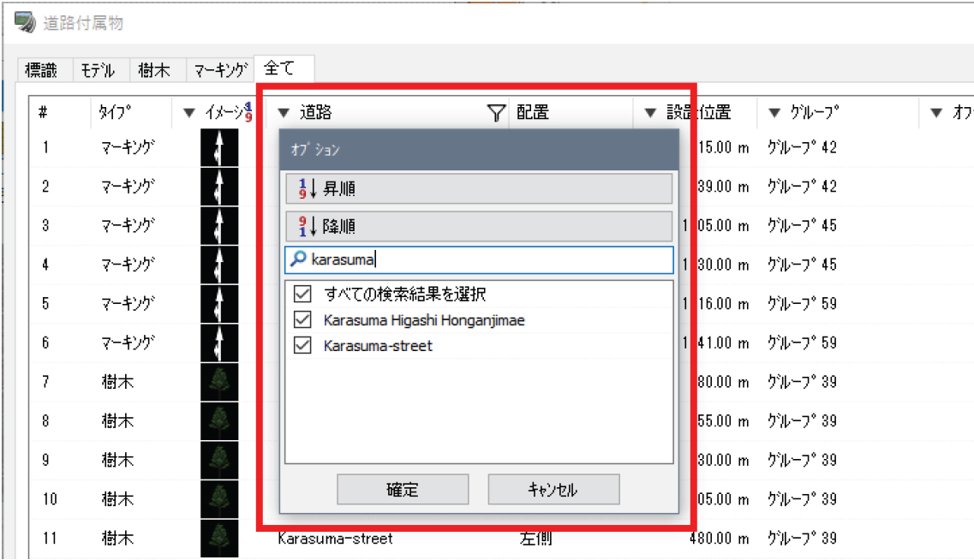974x560 pixels.
Task: Click row 1 マーキング type cell
Action: (x=128, y=148)
